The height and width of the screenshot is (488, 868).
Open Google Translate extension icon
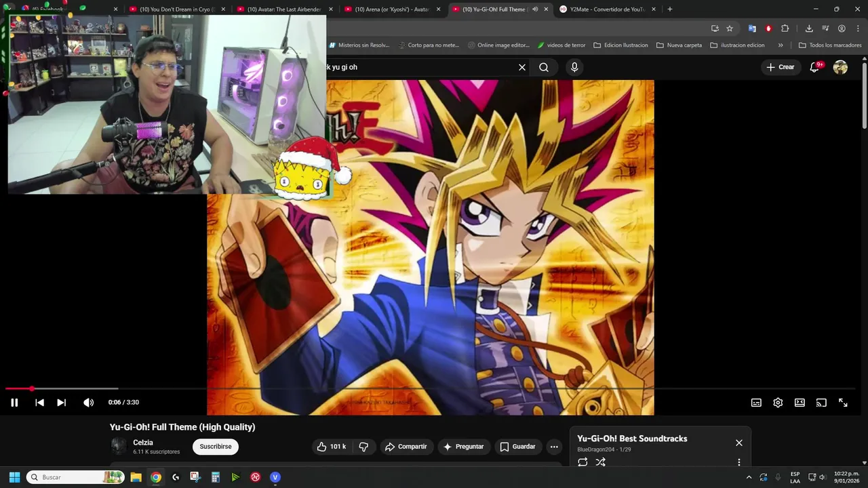[x=752, y=28]
